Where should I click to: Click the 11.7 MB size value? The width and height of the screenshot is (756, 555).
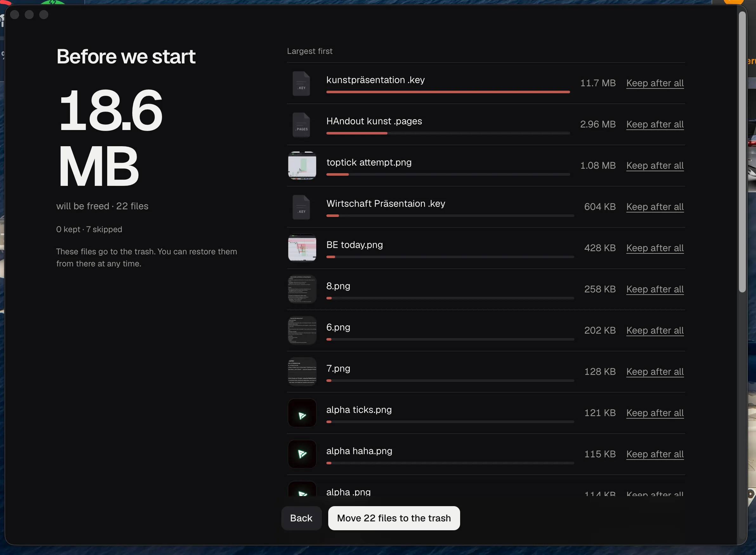click(x=598, y=83)
